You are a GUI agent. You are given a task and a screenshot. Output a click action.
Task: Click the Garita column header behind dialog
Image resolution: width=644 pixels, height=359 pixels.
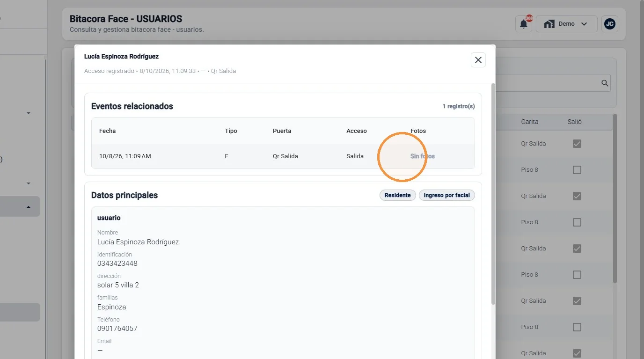pos(529,122)
